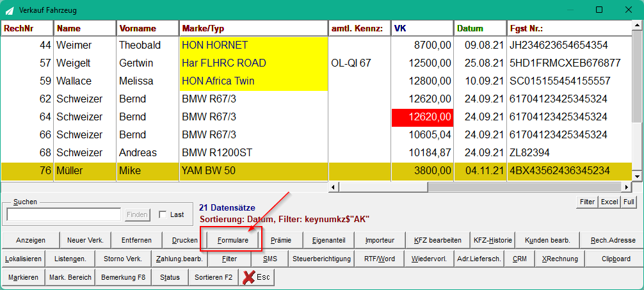Click the amtl. Kennz: column header

tap(359, 28)
